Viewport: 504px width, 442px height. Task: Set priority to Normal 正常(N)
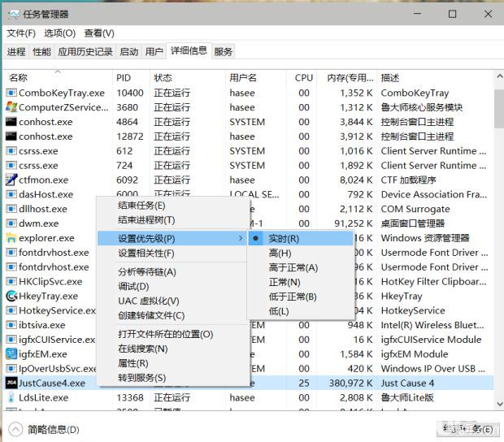coord(301,282)
